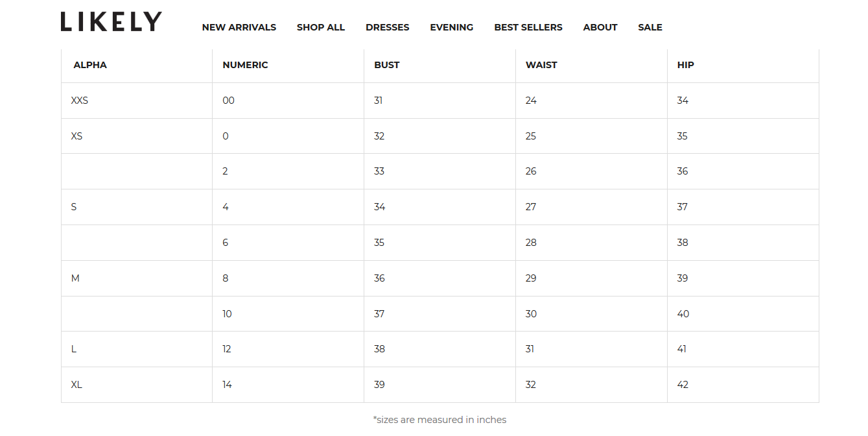Select the XL size row label

[x=76, y=385]
